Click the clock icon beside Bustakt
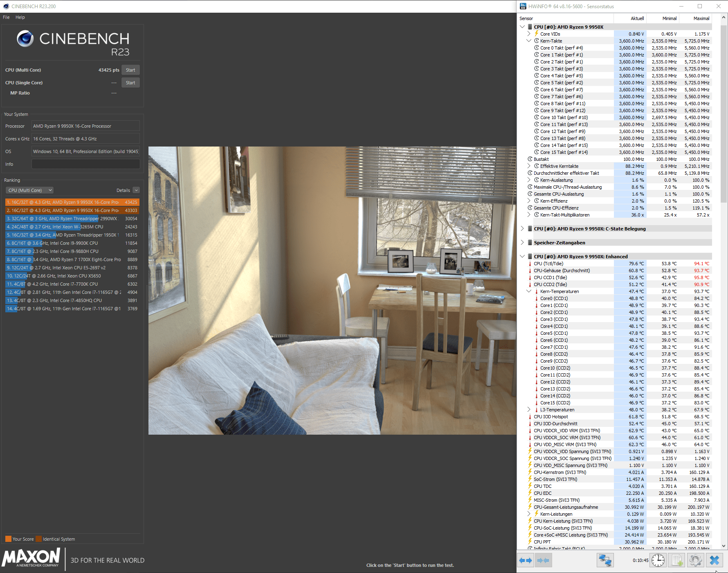 pyautogui.click(x=530, y=159)
